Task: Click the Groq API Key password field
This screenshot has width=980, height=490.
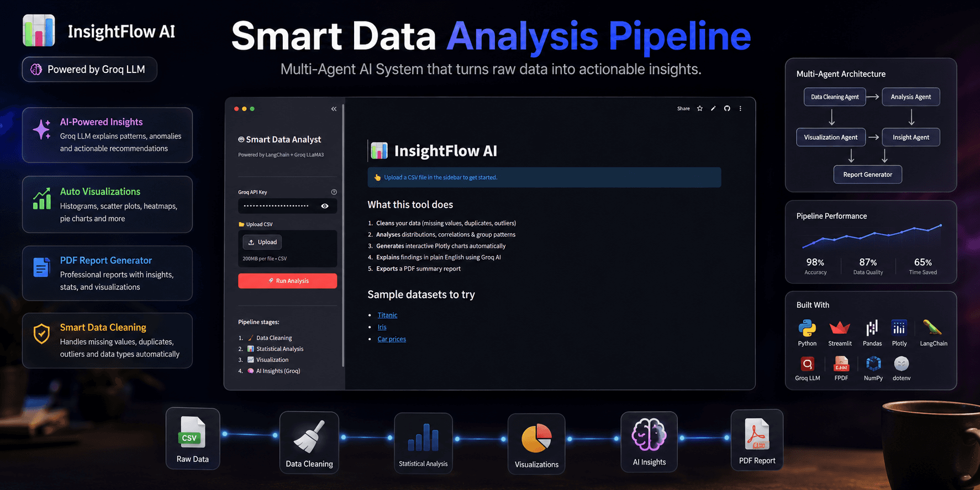Action: click(x=287, y=206)
